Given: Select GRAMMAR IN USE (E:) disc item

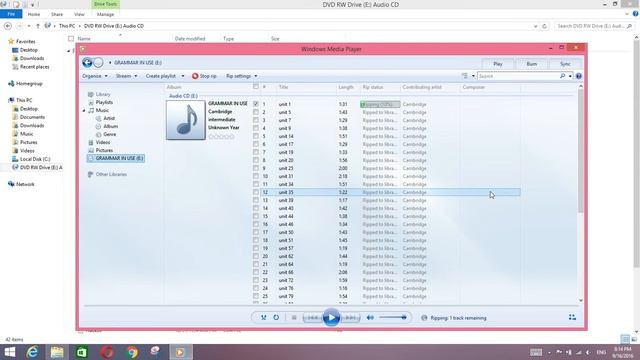Looking at the screenshot, I should 116,158.
